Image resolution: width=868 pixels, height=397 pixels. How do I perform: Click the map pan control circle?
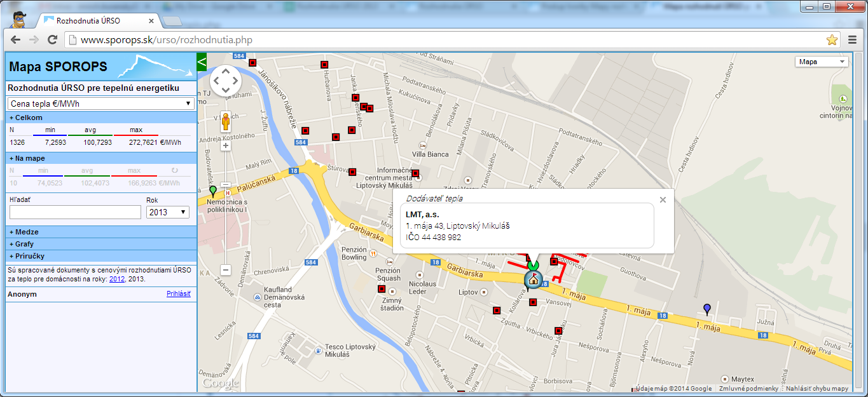pyautogui.click(x=226, y=81)
